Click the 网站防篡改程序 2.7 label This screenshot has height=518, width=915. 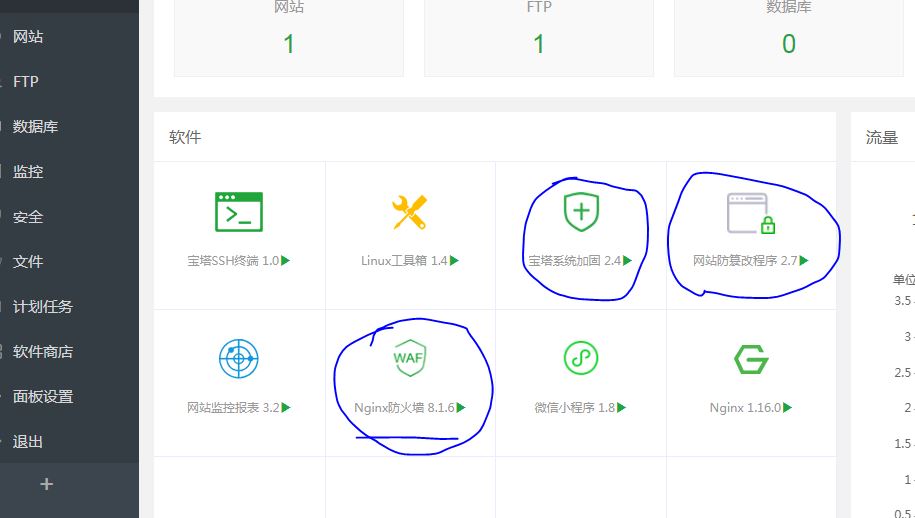click(745, 261)
